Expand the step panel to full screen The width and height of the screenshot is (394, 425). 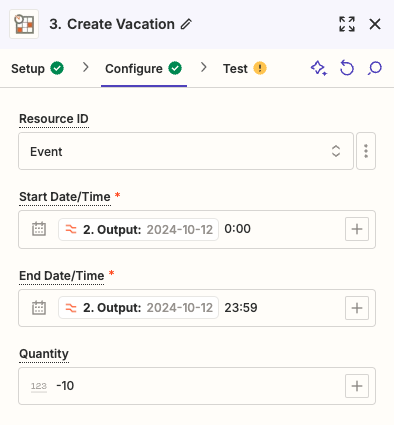pos(347,24)
